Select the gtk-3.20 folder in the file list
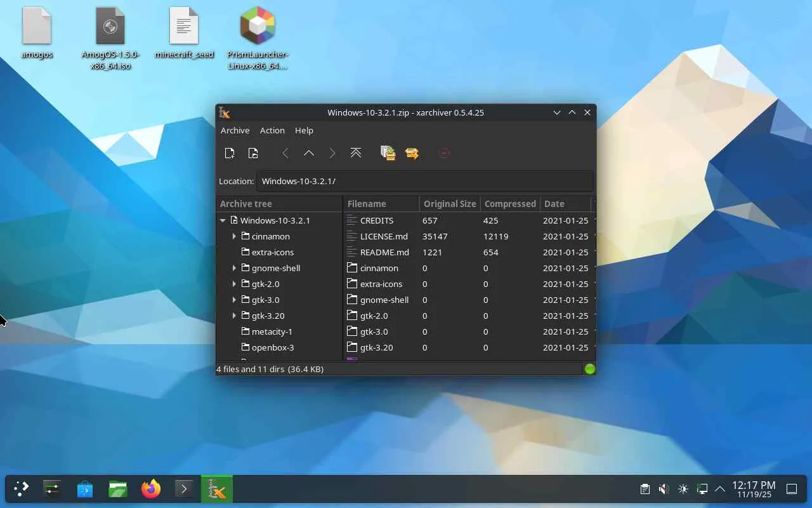Screen dimensions: 812x508 [377, 347]
